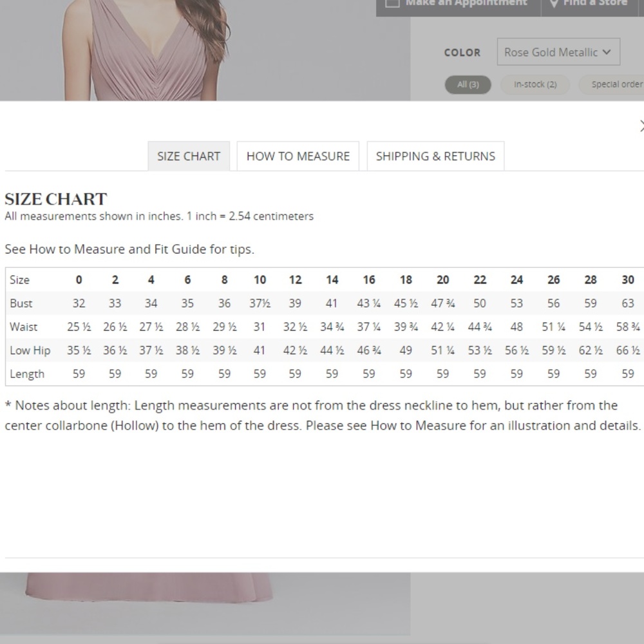The height and width of the screenshot is (644, 644).
Task: Click bust value 63 for size 30
Action: [x=627, y=303]
